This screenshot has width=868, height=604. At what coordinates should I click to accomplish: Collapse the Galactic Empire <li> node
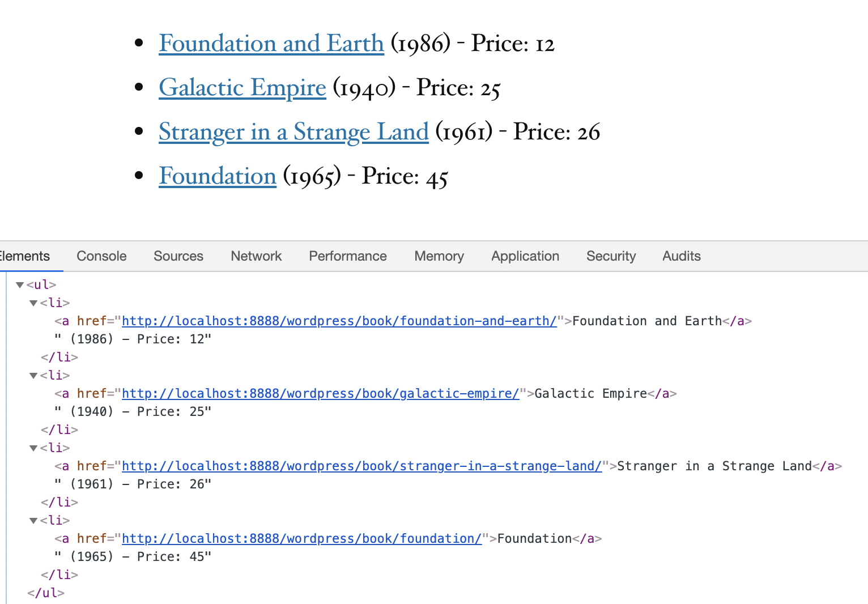click(x=33, y=375)
